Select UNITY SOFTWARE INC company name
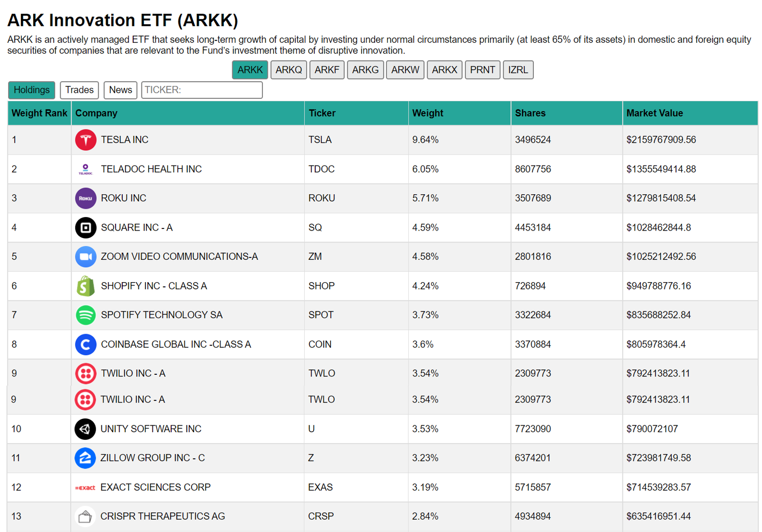This screenshot has width=762, height=532. pos(151,429)
